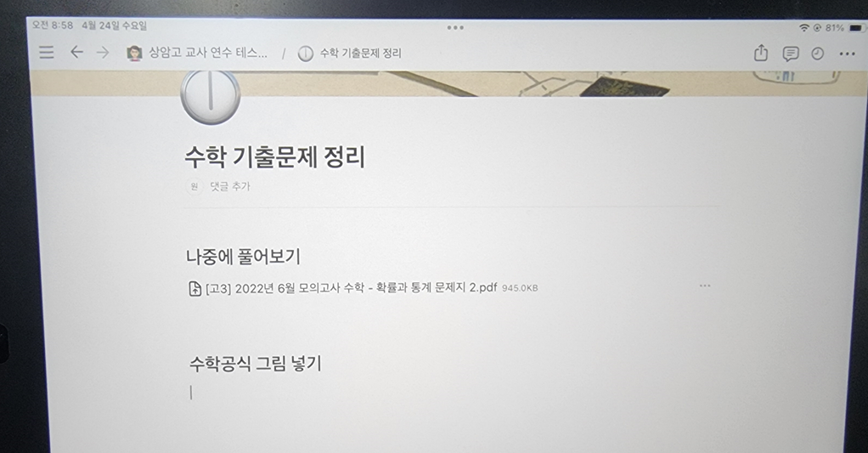This screenshot has height=453, width=868.
Task: Open the comments panel icon
Action: [x=791, y=54]
